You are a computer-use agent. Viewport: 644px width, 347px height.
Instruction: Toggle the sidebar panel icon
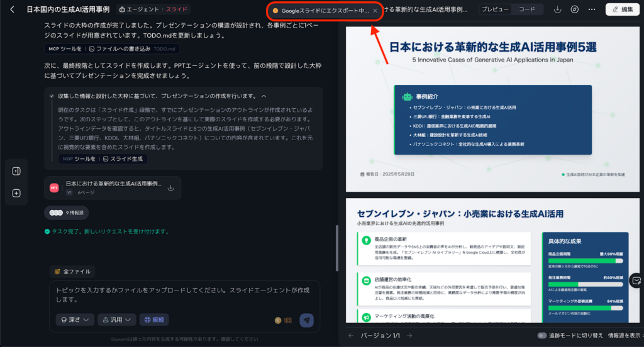point(16,171)
